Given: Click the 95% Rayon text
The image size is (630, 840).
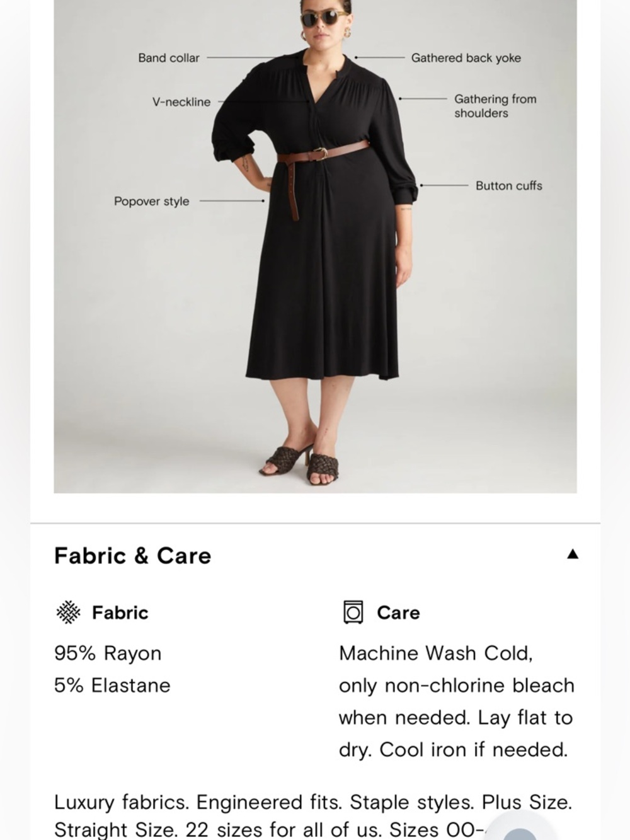Looking at the screenshot, I should [108, 653].
